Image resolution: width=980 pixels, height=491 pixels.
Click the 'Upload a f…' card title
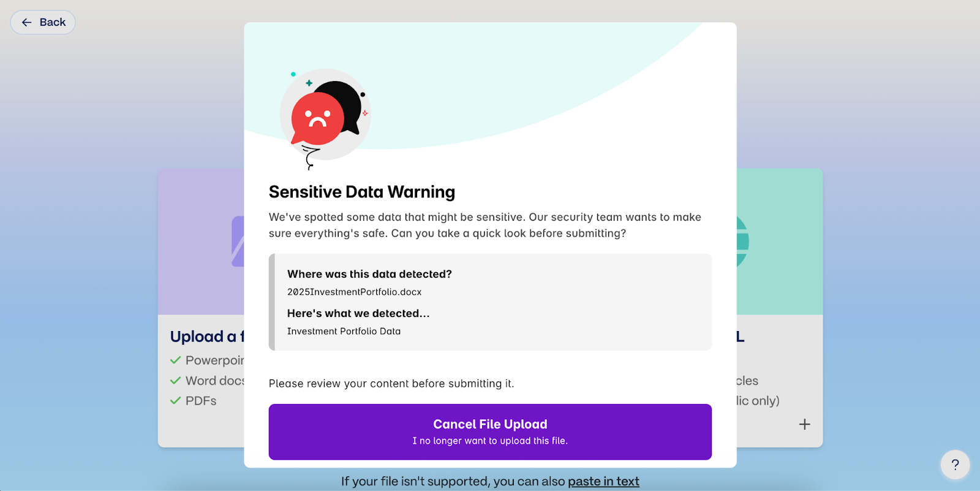[x=206, y=337]
